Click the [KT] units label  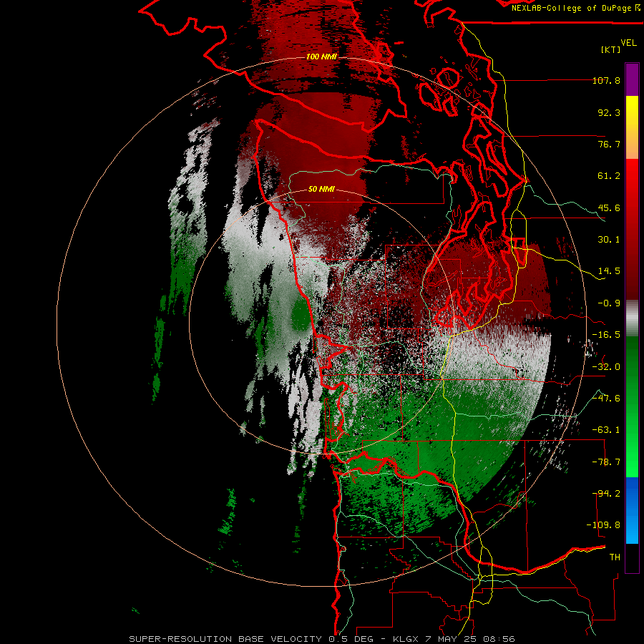[611, 49]
